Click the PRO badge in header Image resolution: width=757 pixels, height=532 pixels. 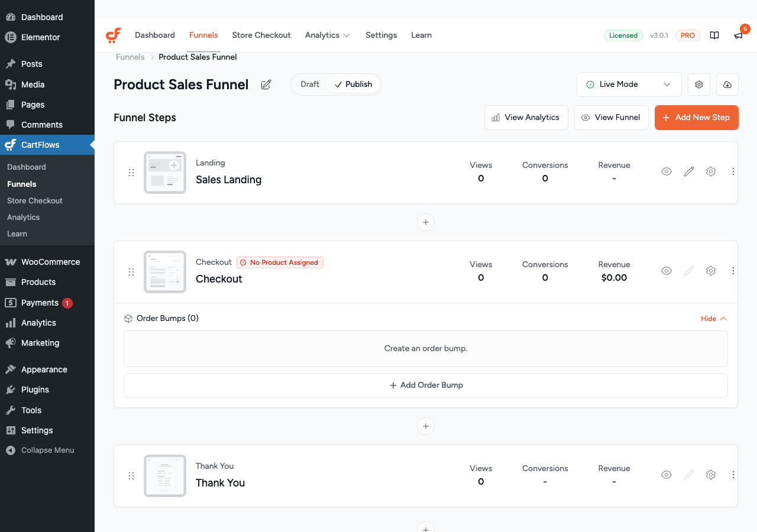coord(688,35)
